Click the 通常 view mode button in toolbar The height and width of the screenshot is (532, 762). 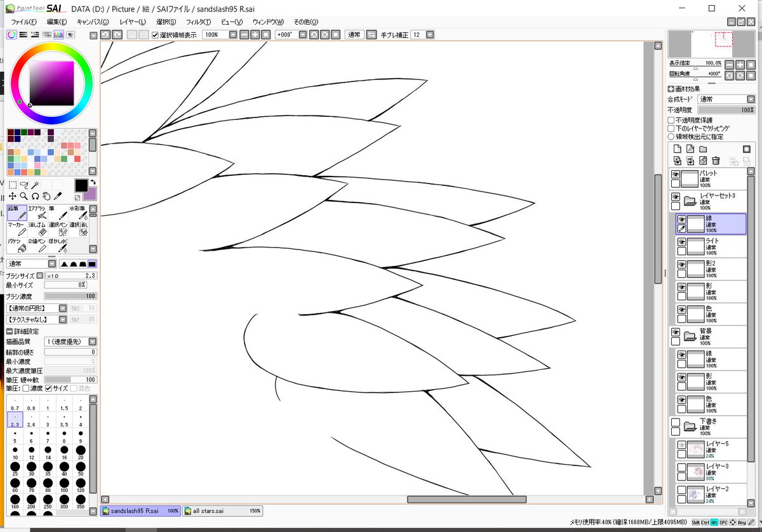[x=354, y=35]
